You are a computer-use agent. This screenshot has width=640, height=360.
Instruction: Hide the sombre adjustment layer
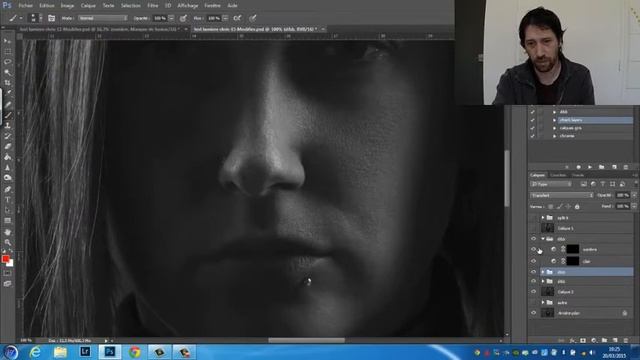coord(533,249)
